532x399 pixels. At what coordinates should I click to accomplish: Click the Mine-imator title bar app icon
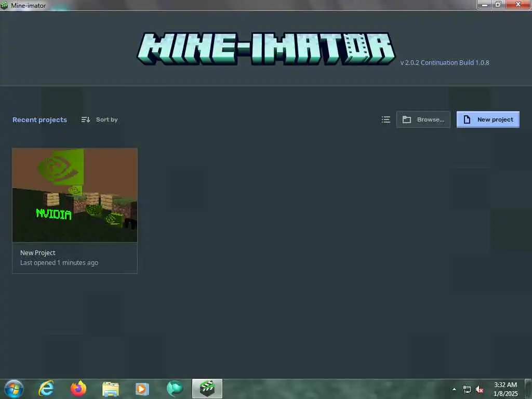click(x=4, y=5)
